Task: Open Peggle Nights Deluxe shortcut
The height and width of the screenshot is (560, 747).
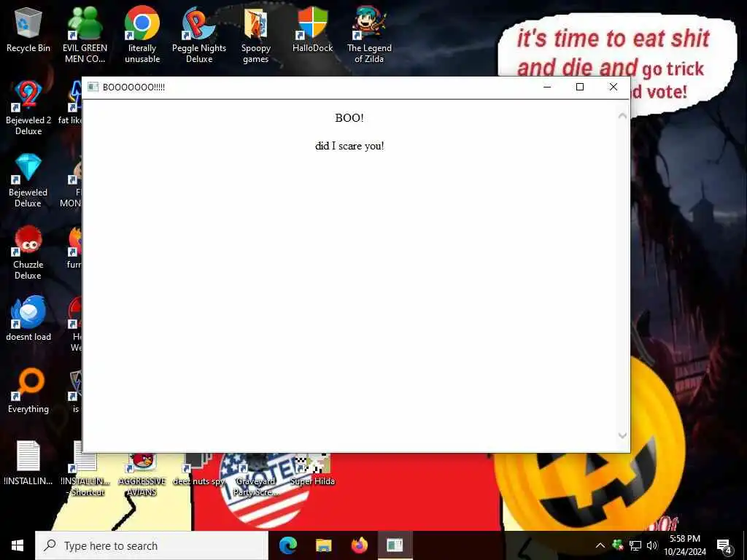Action: click(198, 35)
